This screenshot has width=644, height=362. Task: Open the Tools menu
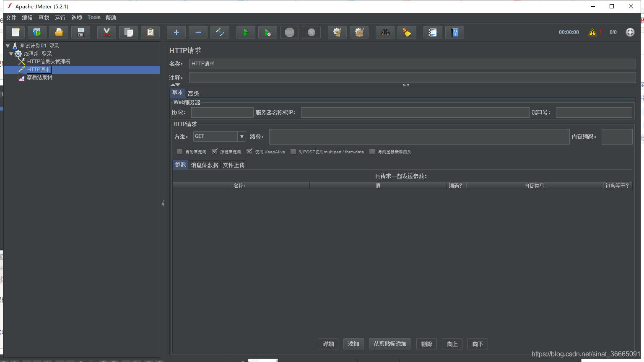[94, 18]
